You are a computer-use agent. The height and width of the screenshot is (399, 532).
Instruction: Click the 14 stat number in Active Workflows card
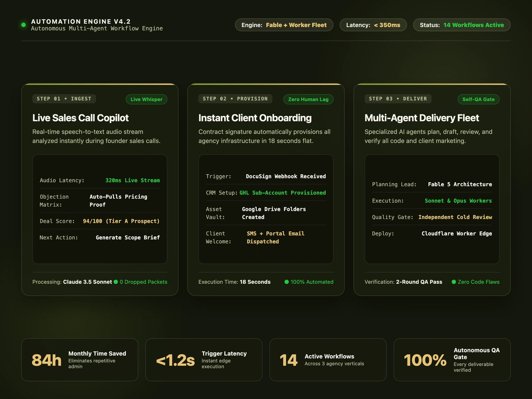(289, 360)
